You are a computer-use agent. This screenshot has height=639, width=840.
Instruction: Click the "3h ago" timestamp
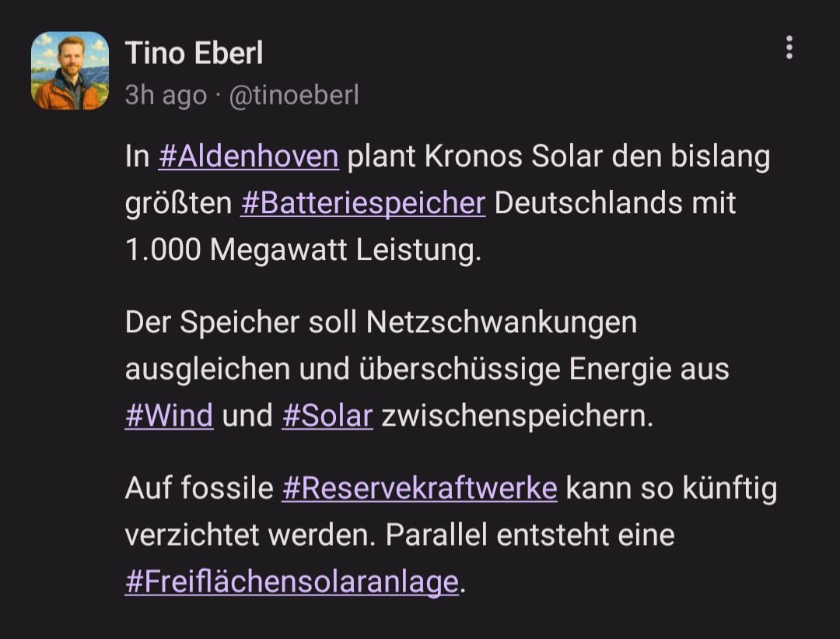tap(166, 95)
